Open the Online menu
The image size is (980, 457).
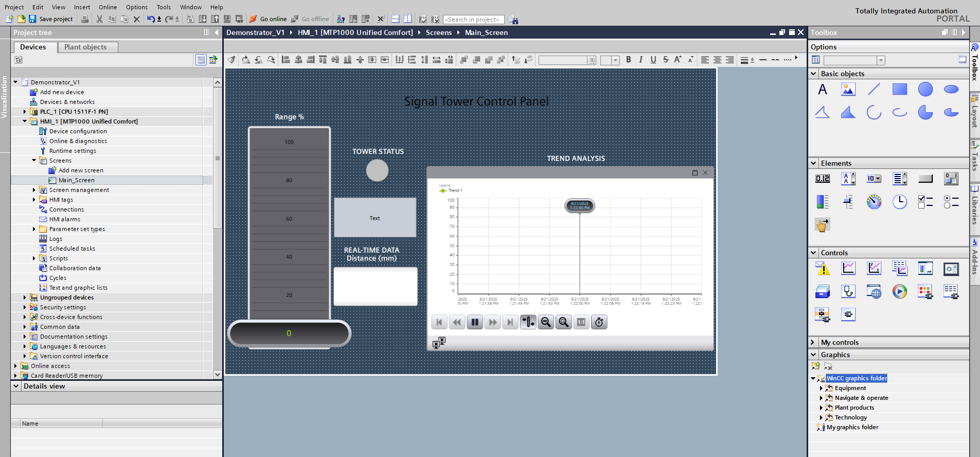click(x=108, y=7)
